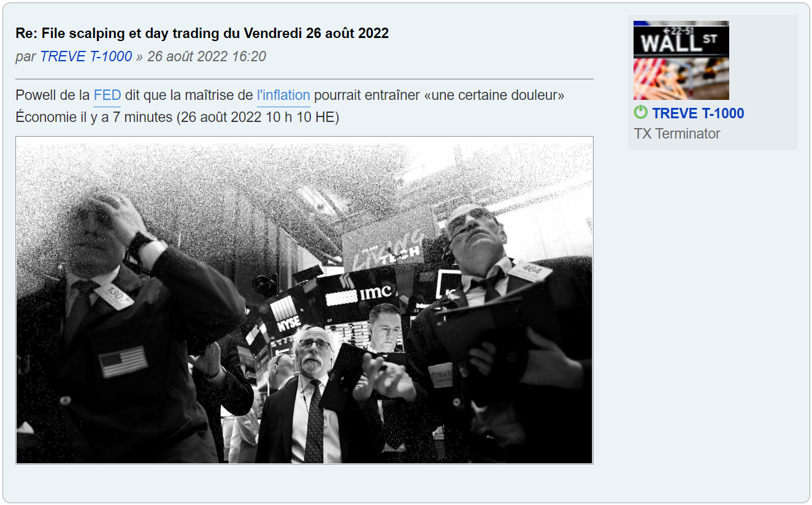Open the Wall St avatar image

681,60
